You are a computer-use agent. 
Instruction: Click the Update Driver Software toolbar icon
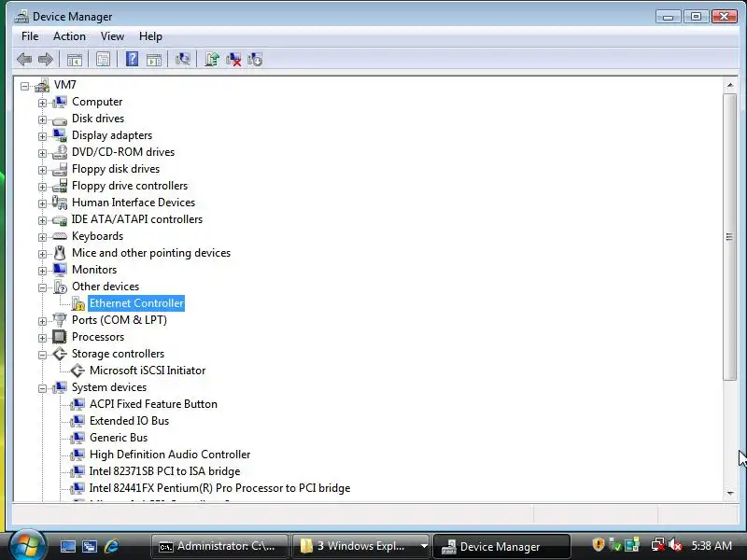[x=212, y=59]
